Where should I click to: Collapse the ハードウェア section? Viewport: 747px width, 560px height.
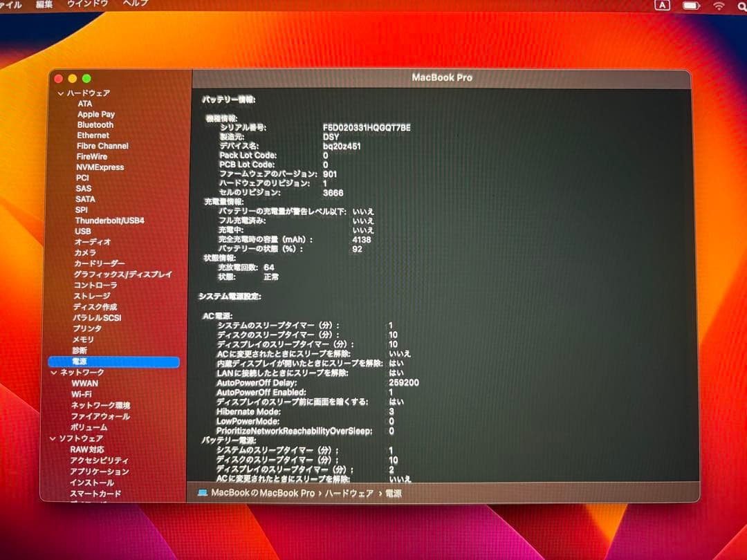(61, 93)
